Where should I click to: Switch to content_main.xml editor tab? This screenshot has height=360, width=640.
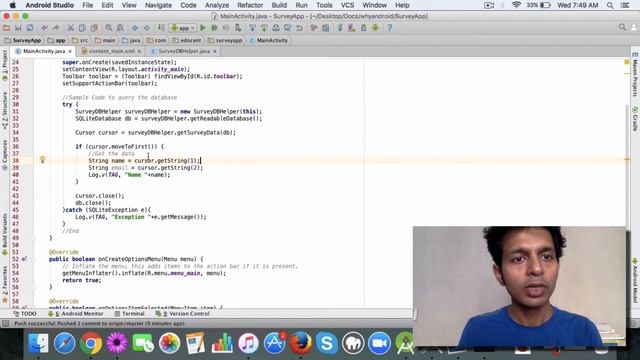[111, 51]
